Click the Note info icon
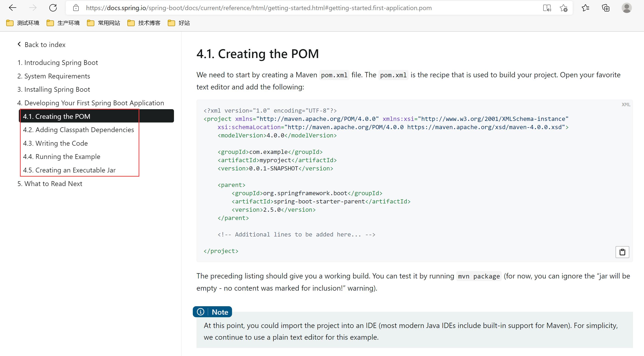 (x=201, y=312)
